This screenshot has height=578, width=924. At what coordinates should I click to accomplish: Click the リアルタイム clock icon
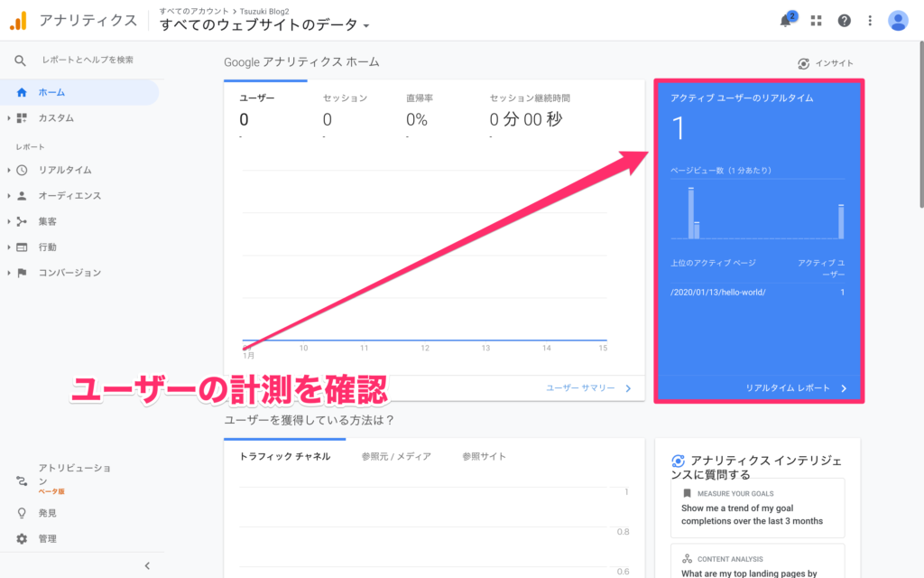pyautogui.click(x=22, y=170)
